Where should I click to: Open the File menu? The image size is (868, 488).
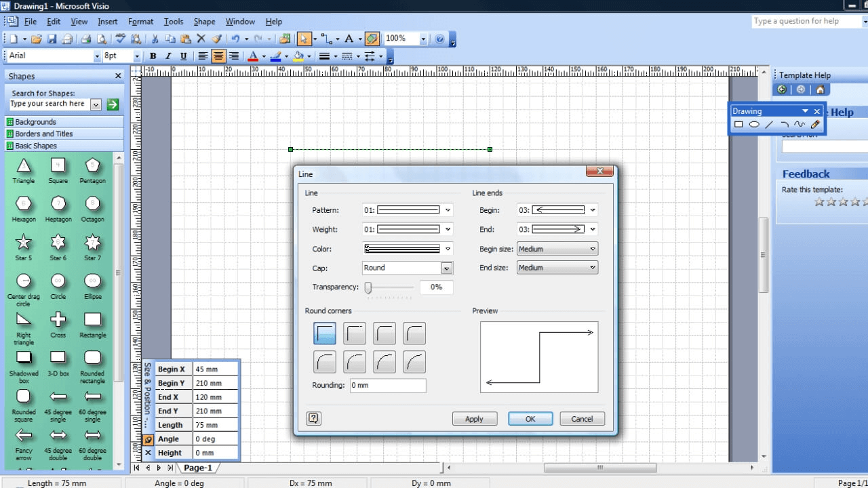(31, 22)
